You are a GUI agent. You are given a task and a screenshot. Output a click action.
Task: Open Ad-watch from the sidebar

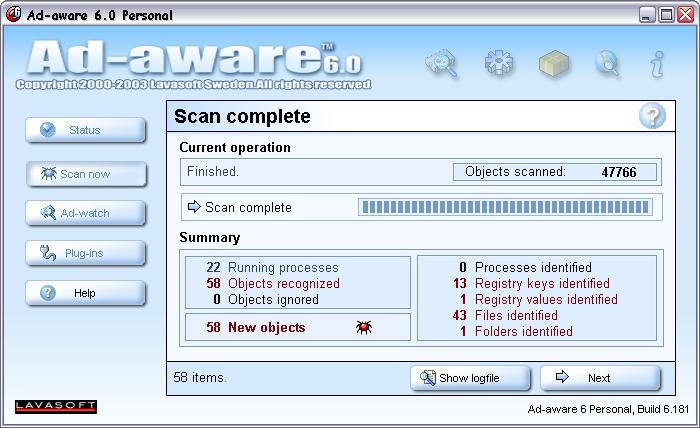(86, 213)
